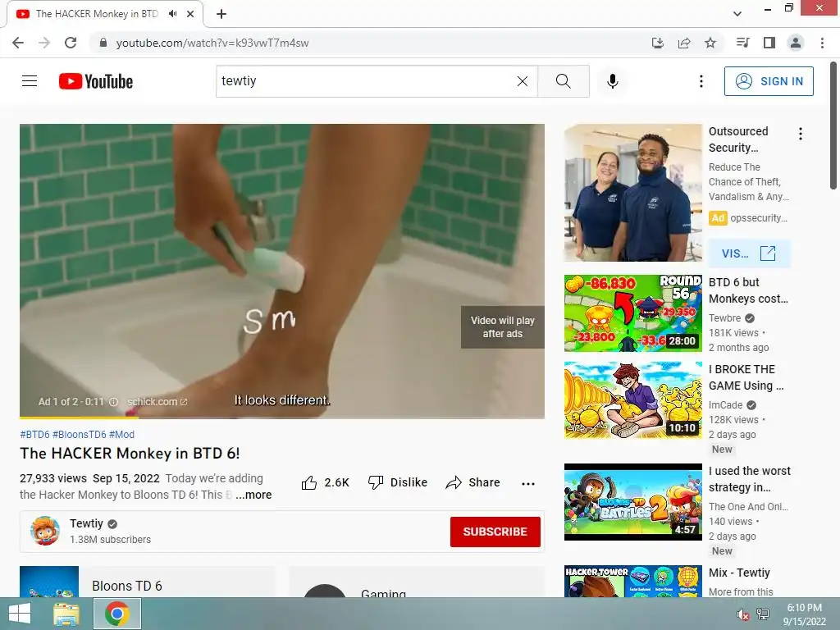This screenshot has width=840, height=630.
Task: Click the Dislike thumbs-down button
Action: point(398,482)
